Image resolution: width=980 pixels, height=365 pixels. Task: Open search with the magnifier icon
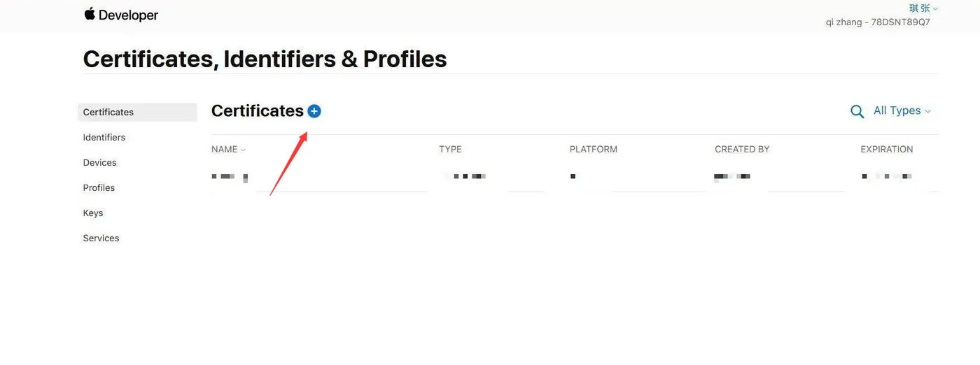pos(857,112)
